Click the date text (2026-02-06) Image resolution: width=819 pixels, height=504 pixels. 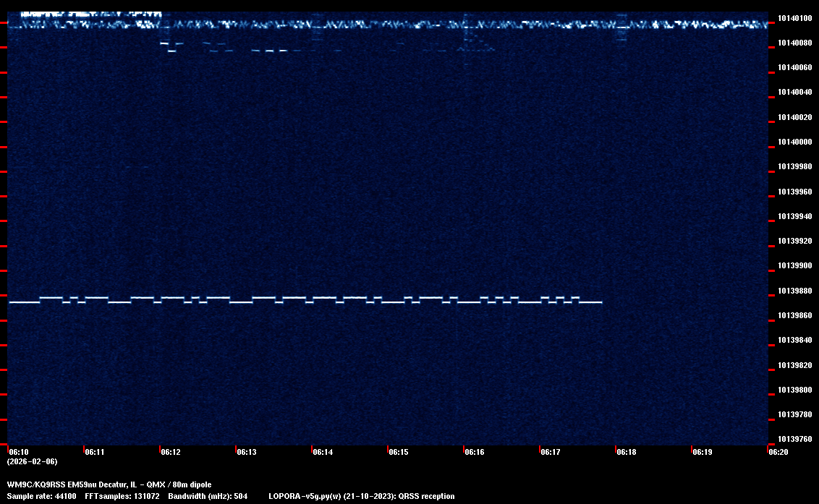point(32,461)
